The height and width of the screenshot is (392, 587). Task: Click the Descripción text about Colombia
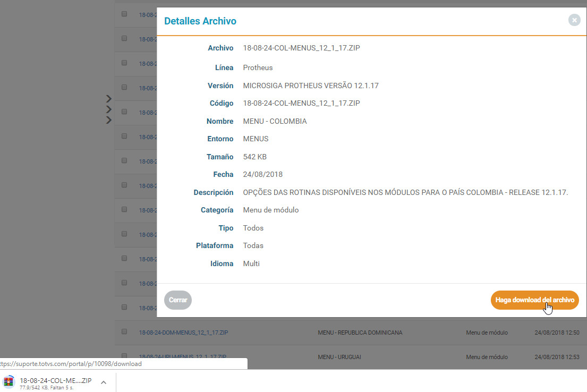[405, 192]
